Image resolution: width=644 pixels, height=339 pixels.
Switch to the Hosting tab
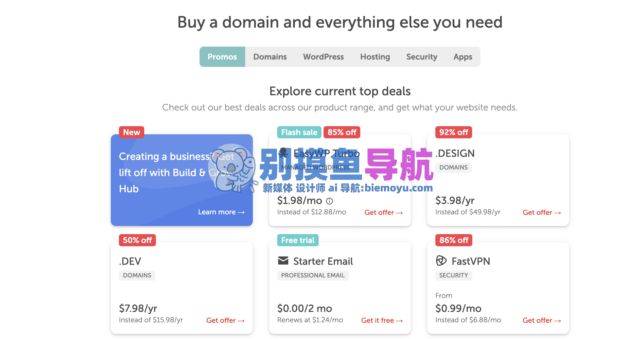point(375,57)
